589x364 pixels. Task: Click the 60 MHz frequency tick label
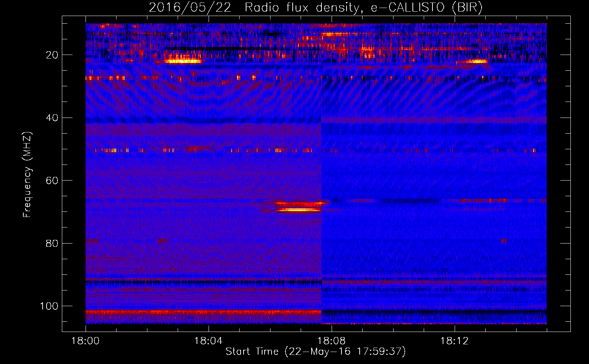coord(52,181)
